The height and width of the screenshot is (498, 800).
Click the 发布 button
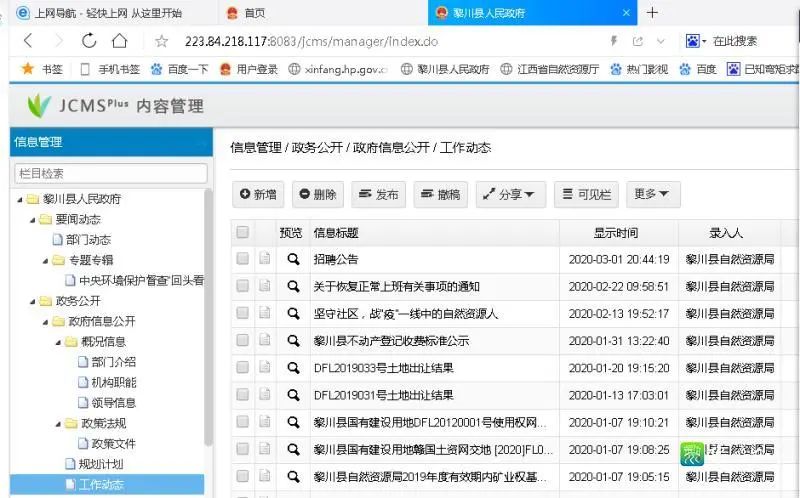click(x=378, y=194)
